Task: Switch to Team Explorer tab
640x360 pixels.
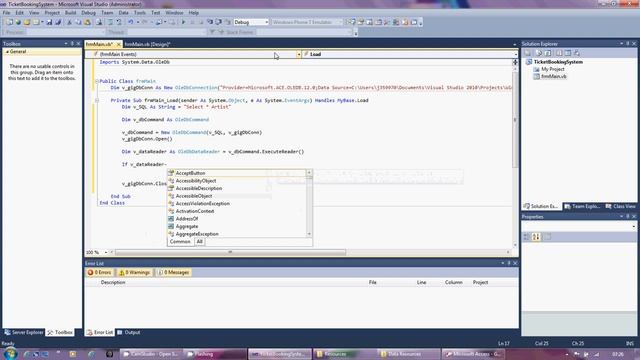Action: (x=582, y=207)
